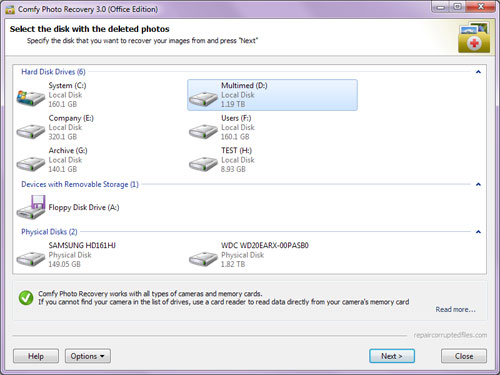
Task: Collapse the Hard Disk Drives section
Action: pos(478,72)
